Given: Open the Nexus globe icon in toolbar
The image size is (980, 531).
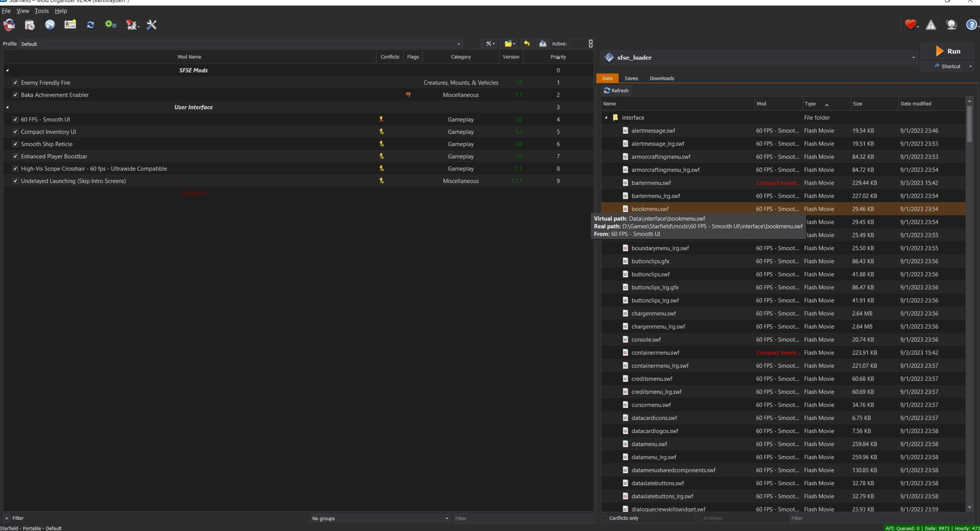Looking at the screenshot, I should (x=50, y=25).
